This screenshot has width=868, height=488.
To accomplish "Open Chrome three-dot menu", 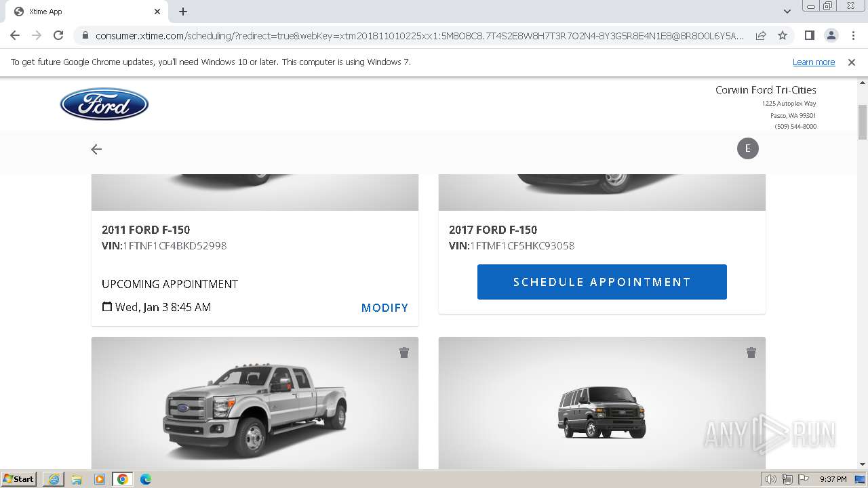I will tap(853, 35).
